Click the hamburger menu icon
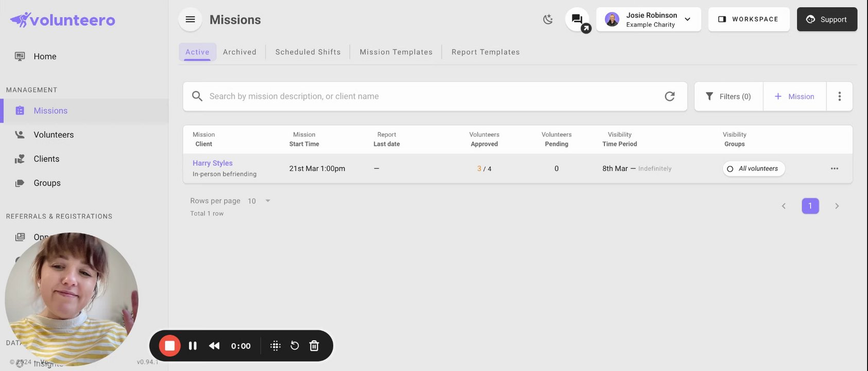This screenshot has height=371, width=868. [x=190, y=20]
